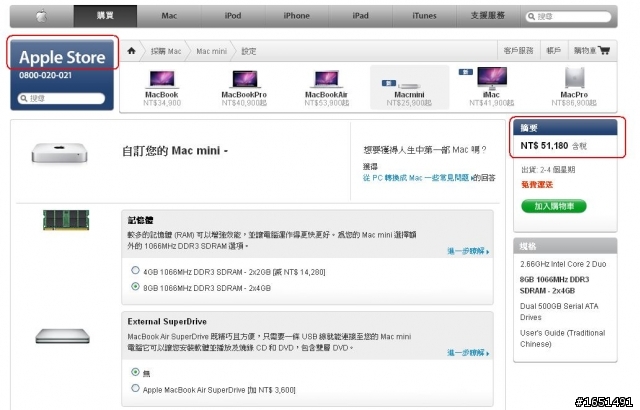
Task: Click magnifier icon in Apple Store search
Action: click(x=24, y=98)
